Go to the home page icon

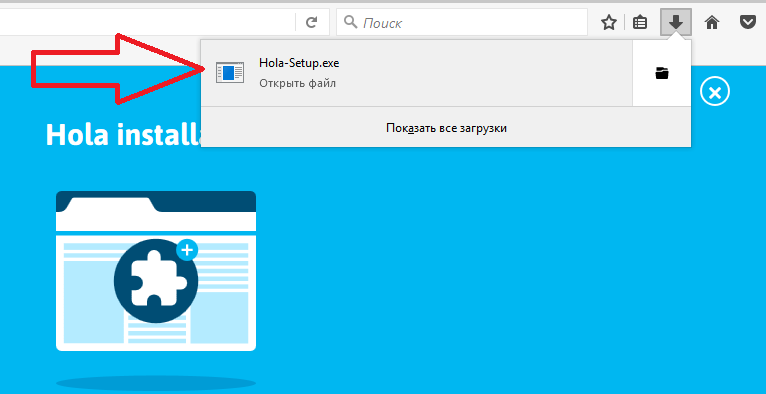[712, 22]
